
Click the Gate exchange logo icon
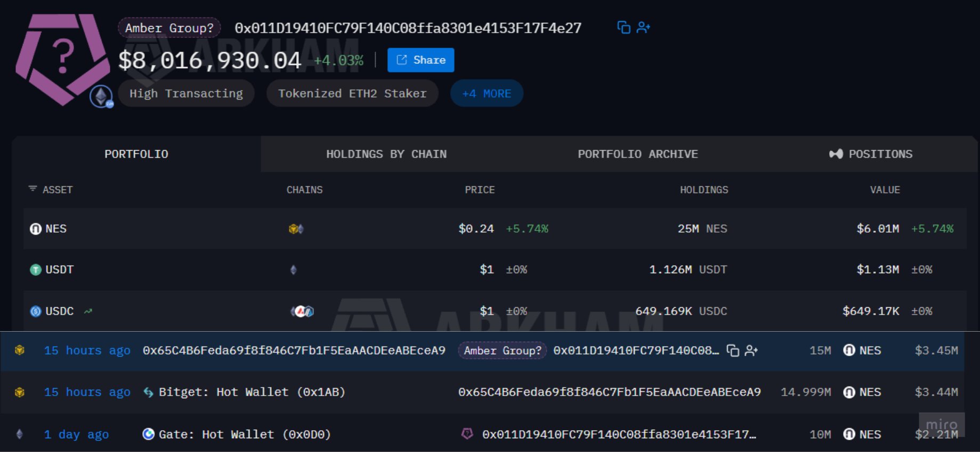click(x=148, y=434)
